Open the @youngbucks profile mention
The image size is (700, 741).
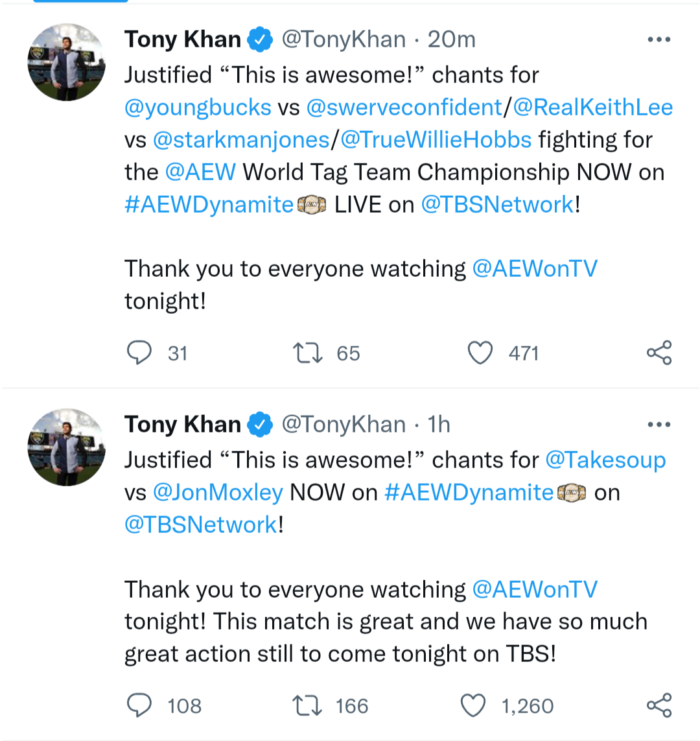(x=198, y=108)
